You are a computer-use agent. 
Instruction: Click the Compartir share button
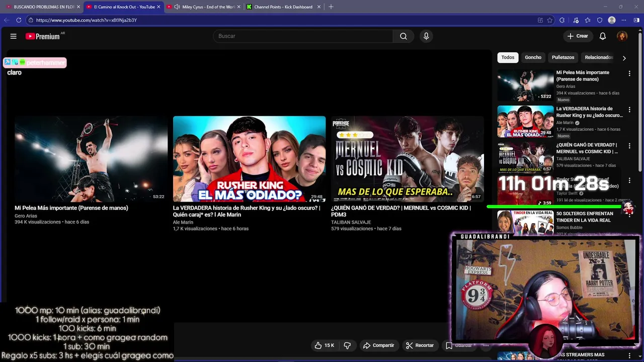(x=379, y=345)
